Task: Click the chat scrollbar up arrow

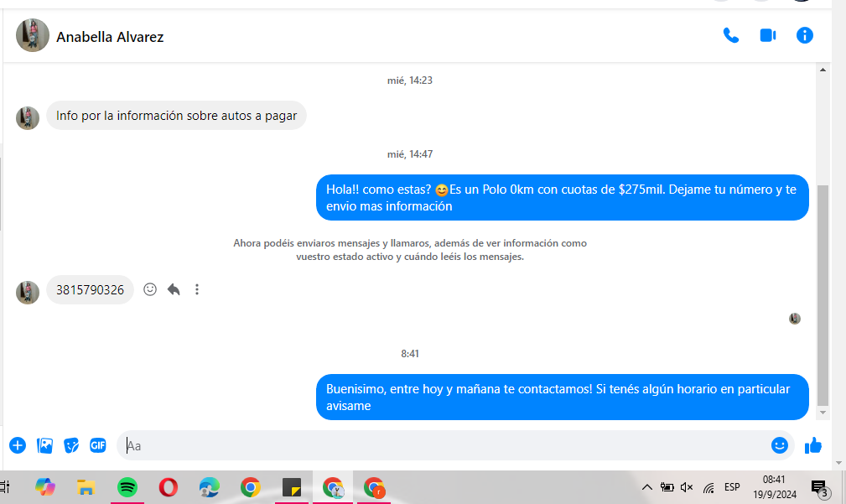Action: pyautogui.click(x=823, y=70)
